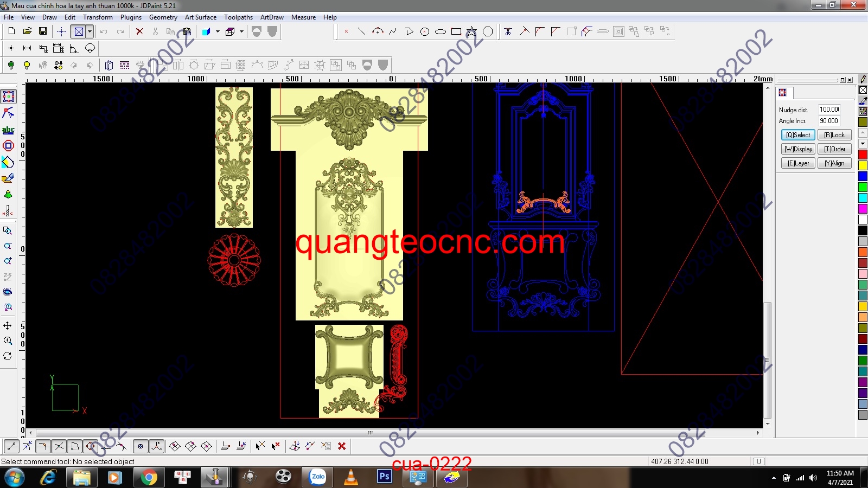Select the star shape drawing tool

(471, 31)
